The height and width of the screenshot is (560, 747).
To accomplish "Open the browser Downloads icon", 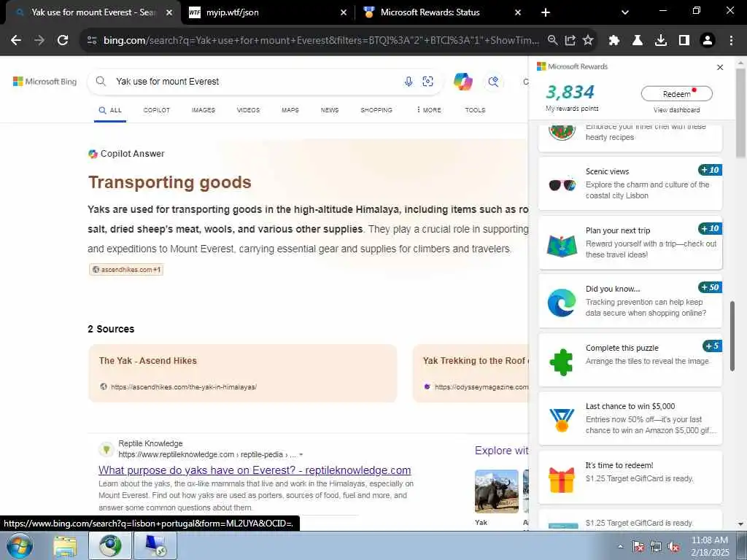I will click(x=661, y=41).
